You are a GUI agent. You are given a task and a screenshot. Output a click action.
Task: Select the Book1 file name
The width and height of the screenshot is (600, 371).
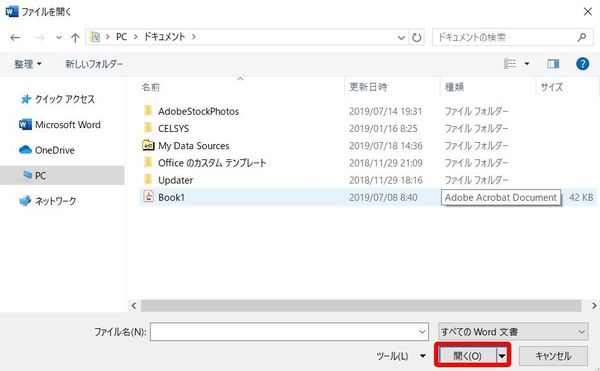point(171,197)
